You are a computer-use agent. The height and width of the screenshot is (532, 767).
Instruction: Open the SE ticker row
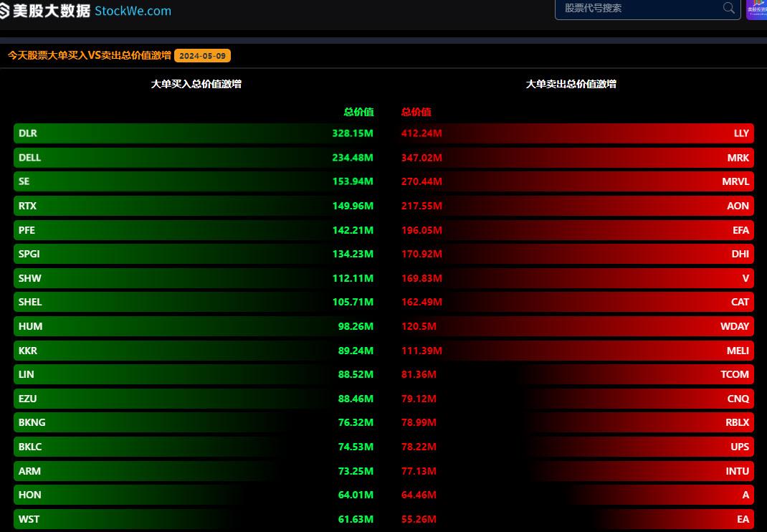195,181
